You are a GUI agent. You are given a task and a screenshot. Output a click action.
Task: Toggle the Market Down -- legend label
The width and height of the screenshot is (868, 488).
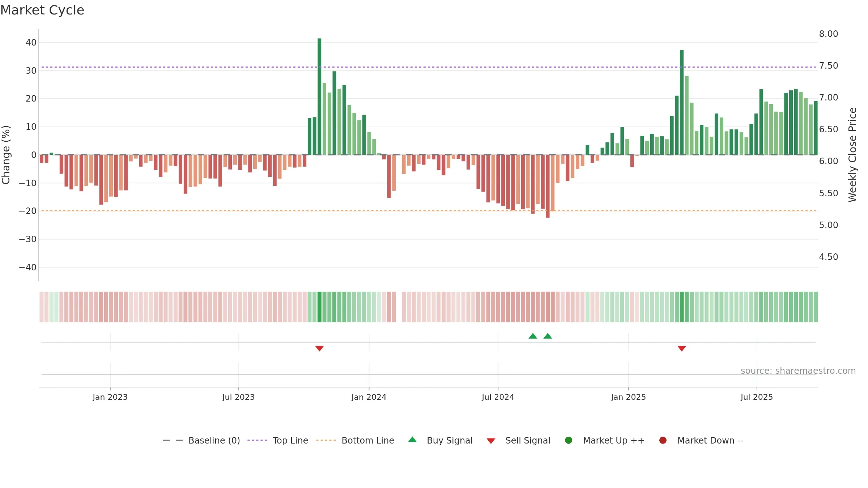tap(710, 440)
